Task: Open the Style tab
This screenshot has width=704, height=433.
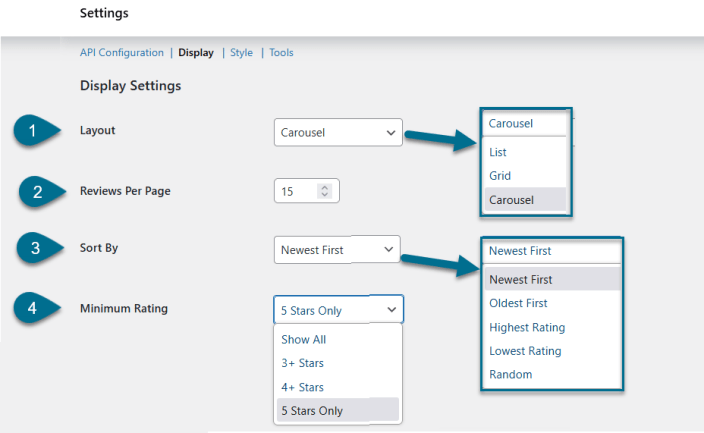Action: [241, 53]
